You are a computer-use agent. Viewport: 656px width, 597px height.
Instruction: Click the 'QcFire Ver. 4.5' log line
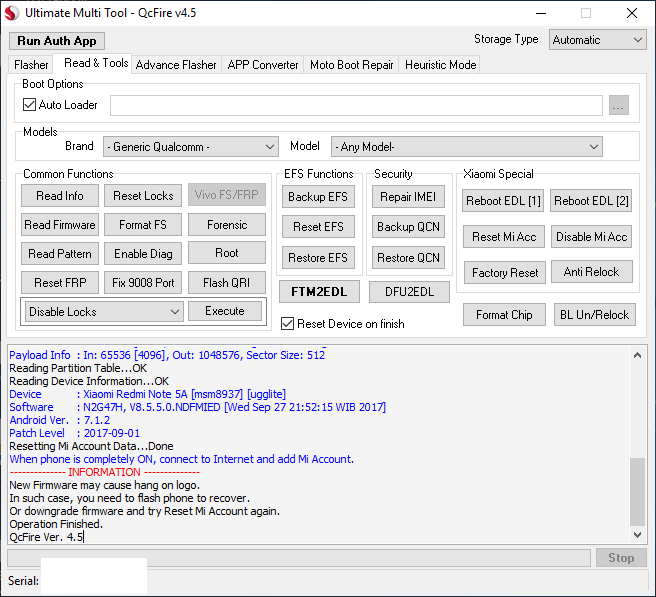coord(46,537)
